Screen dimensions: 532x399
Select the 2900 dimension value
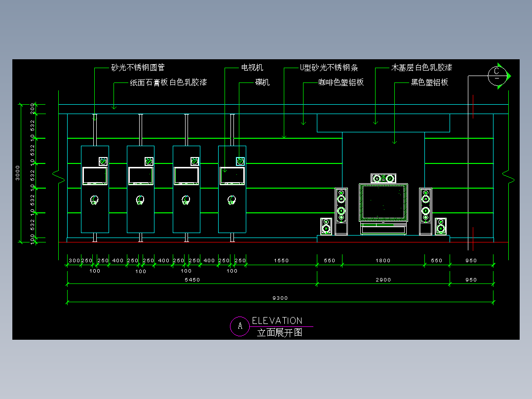point(383,280)
